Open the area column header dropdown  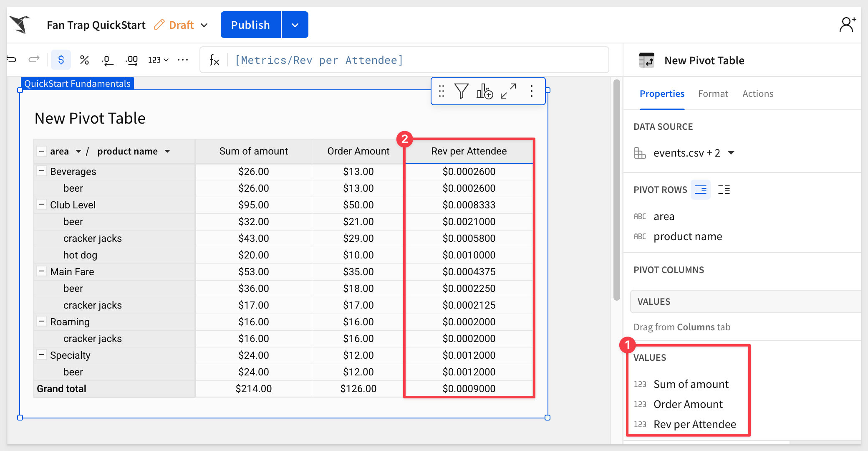(78, 151)
